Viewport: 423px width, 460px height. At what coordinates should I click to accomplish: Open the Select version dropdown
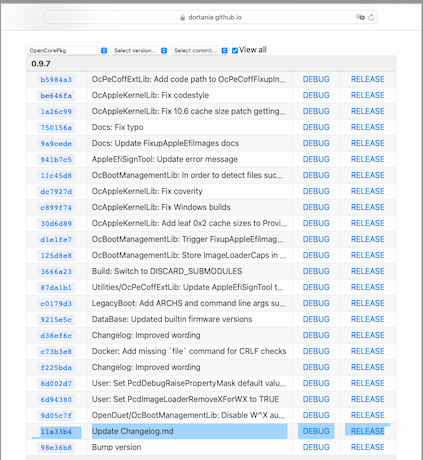139,50
